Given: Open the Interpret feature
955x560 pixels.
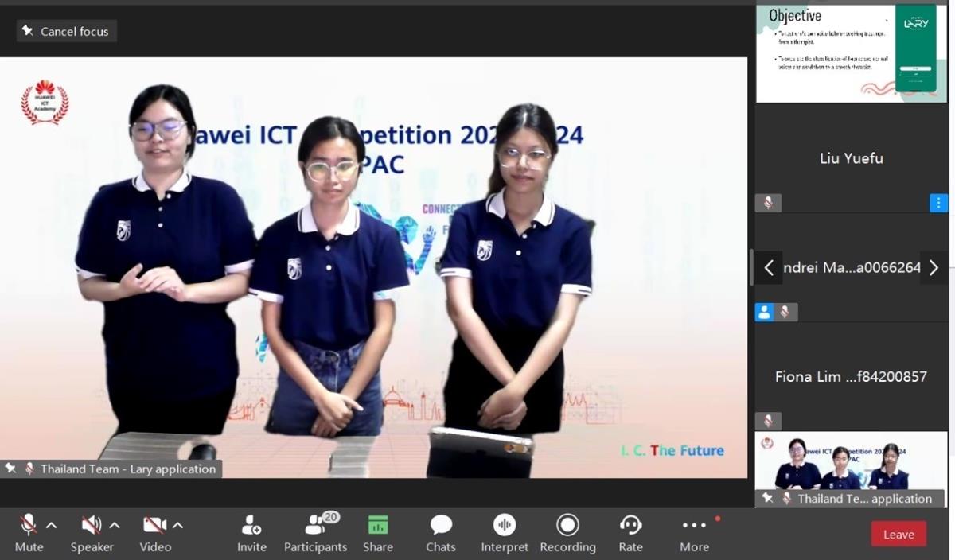Looking at the screenshot, I should (x=505, y=533).
